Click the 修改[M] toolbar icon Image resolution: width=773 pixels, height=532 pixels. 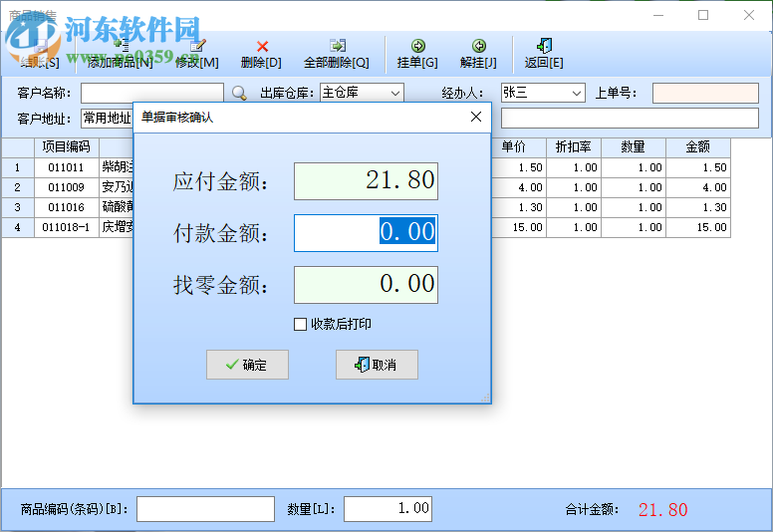pyautogui.click(x=197, y=46)
